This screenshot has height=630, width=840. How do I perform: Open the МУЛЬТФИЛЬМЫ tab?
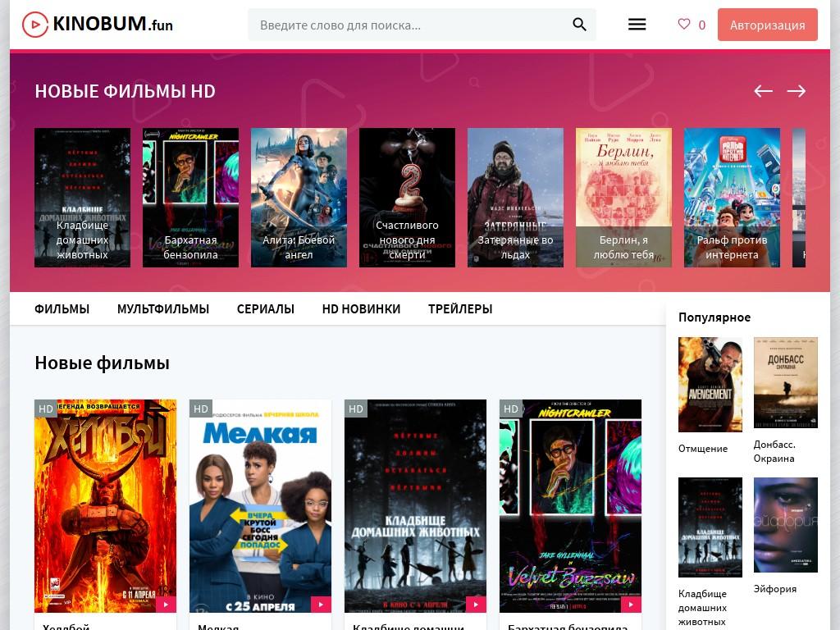coord(163,309)
